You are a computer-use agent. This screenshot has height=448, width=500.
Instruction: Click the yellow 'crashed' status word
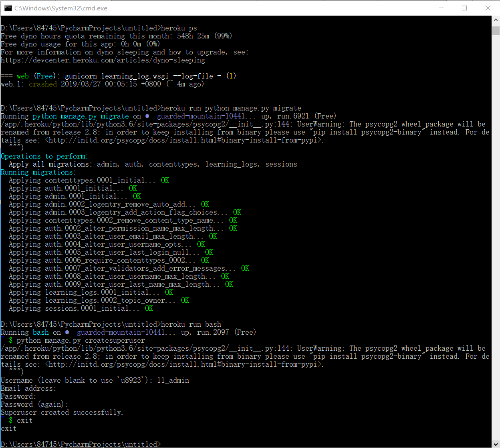(43, 84)
